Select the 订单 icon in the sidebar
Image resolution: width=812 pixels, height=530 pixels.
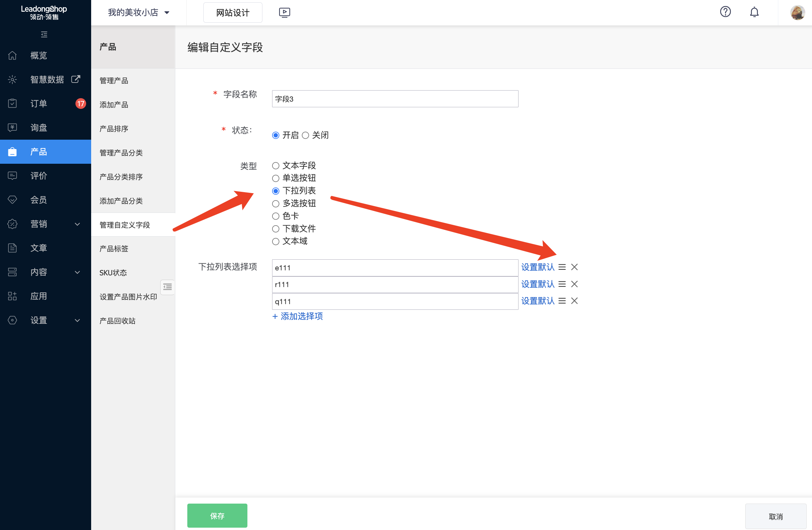12,104
